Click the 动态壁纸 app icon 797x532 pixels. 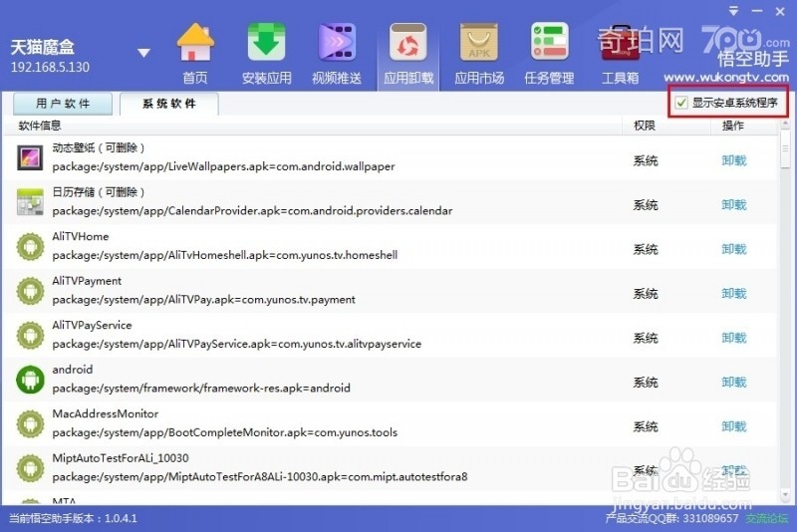pos(30,157)
